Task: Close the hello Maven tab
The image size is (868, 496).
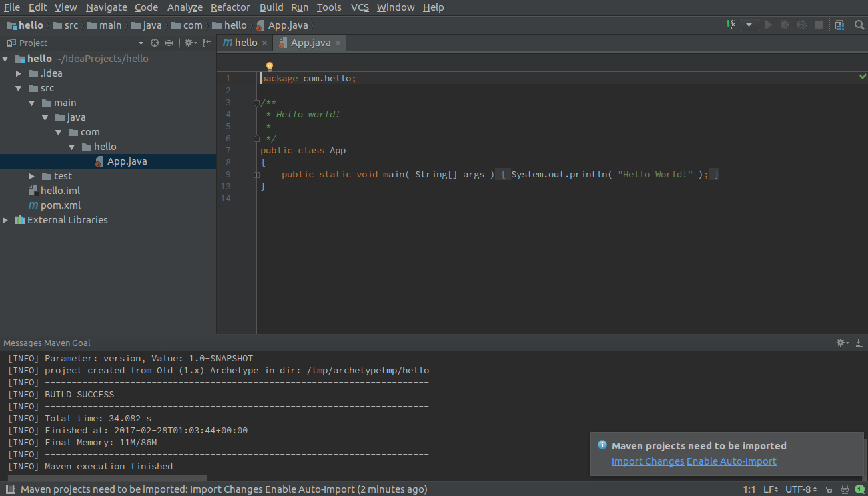Action: [264, 43]
